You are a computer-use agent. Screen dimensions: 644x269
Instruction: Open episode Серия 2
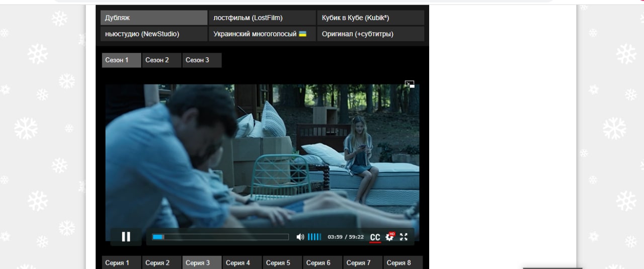pos(162,262)
